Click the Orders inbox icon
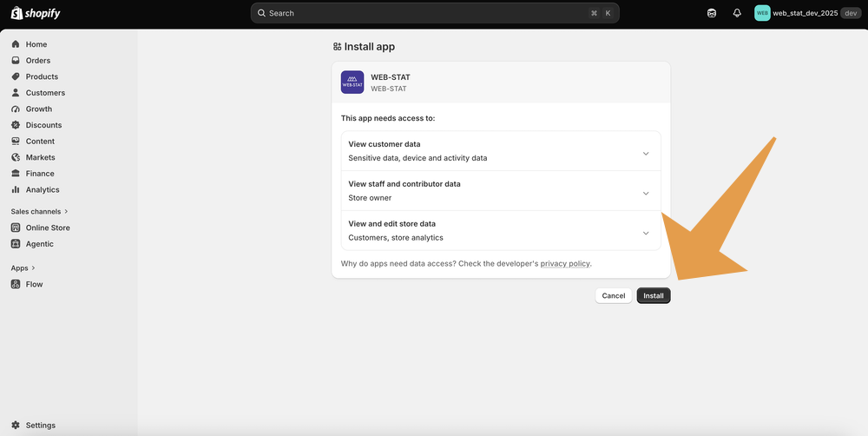Screen dimensions: 868x436 tap(16, 61)
